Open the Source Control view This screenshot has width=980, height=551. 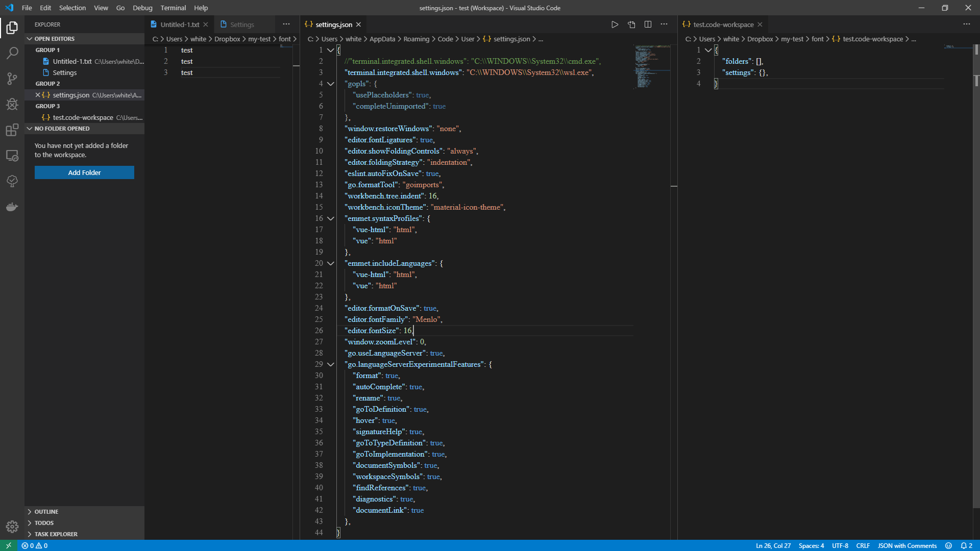point(12,79)
